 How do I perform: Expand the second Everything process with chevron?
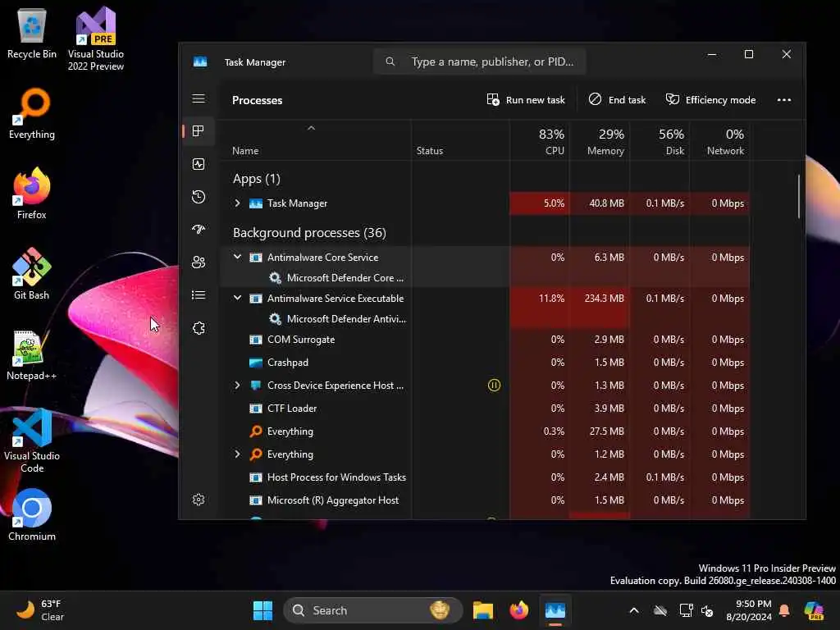[x=237, y=454]
